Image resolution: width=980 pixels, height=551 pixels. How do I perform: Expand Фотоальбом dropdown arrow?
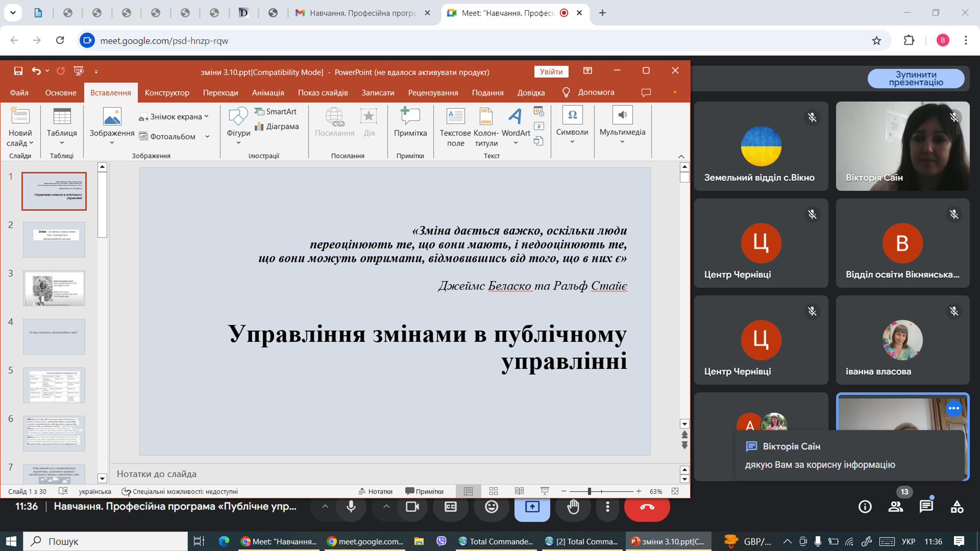[x=207, y=137]
